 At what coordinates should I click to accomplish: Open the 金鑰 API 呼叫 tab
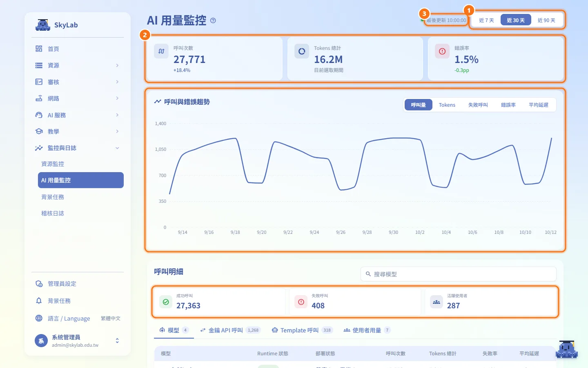click(x=230, y=330)
